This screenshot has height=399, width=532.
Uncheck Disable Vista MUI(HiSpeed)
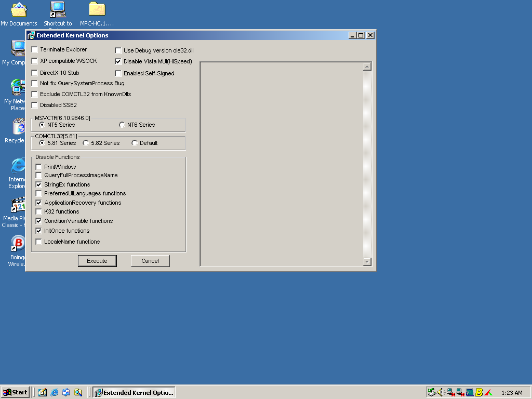coord(118,61)
